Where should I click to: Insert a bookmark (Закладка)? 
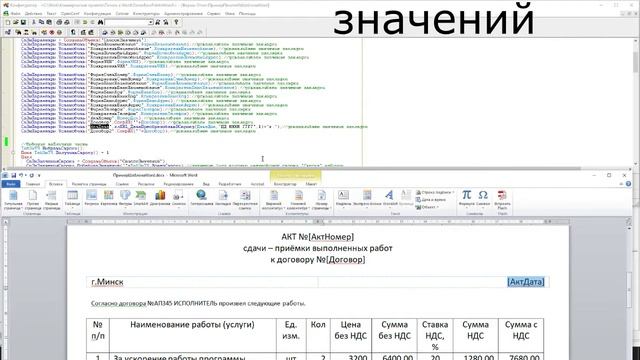click(x=223, y=198)
